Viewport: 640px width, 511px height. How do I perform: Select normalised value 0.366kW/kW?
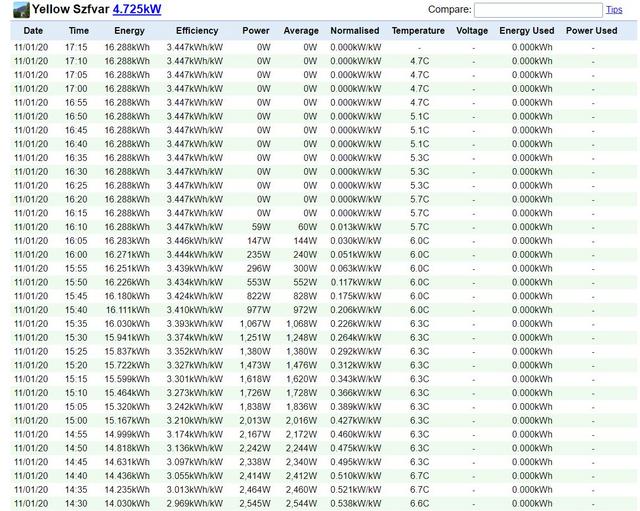tap(356, 393)
